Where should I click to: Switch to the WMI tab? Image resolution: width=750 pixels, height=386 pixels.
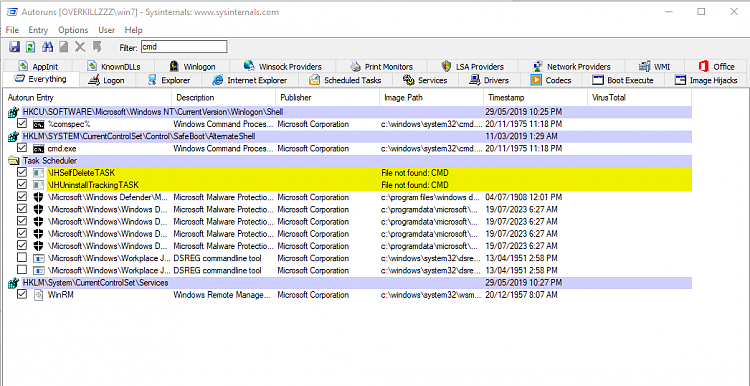655,66
